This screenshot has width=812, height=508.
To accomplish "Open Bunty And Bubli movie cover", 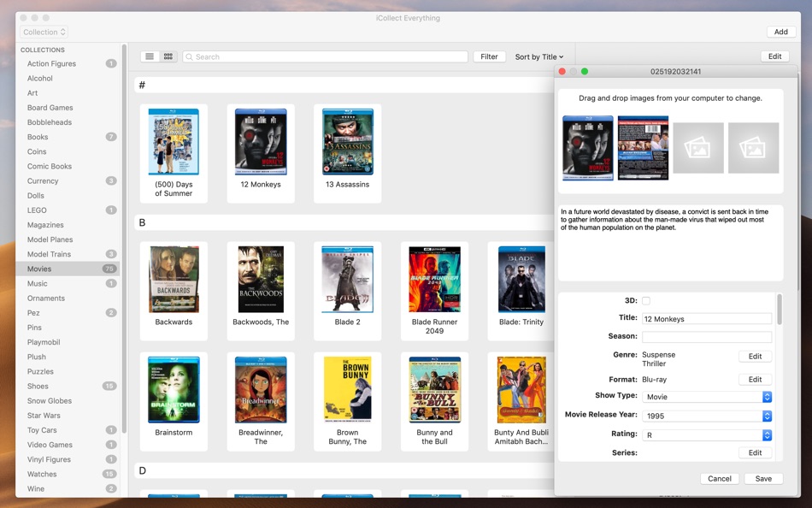I will point(521,389).
